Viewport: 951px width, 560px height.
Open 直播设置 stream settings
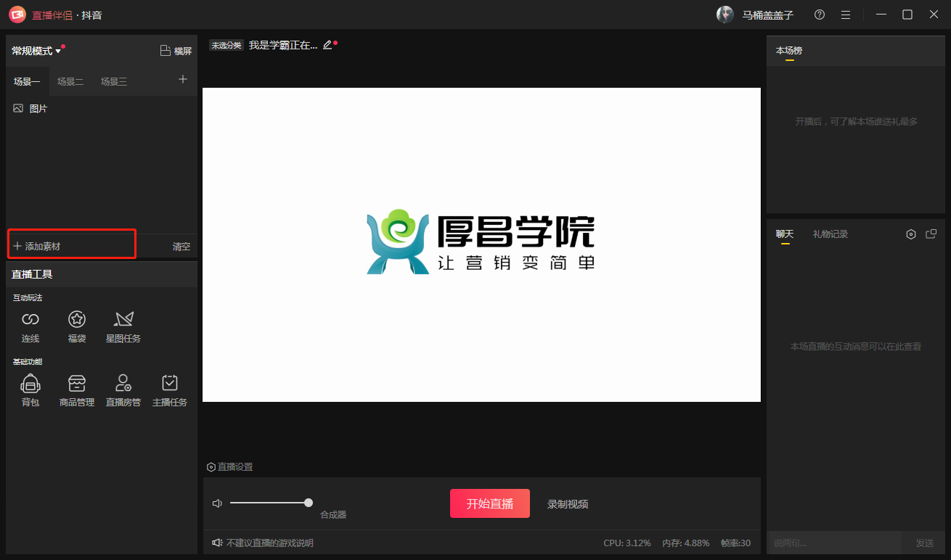(x=230, y=467)
